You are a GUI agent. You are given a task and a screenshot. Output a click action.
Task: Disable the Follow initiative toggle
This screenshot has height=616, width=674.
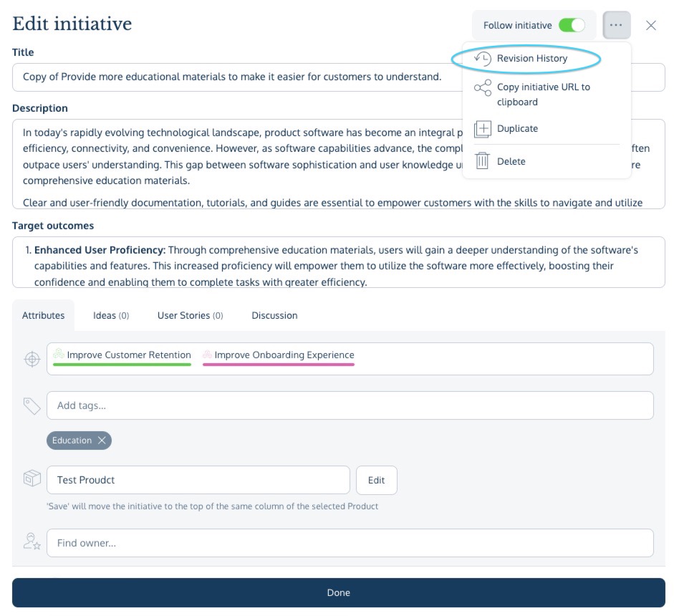[571, 24]
